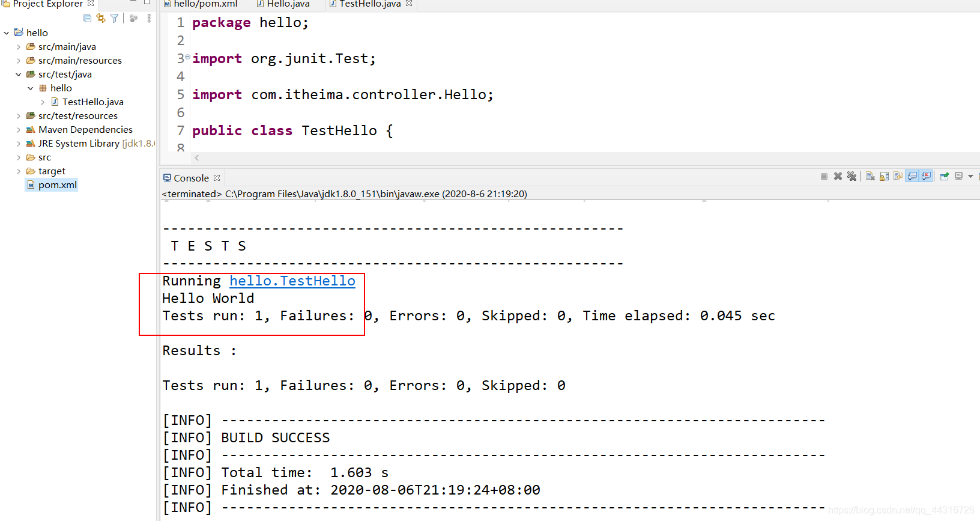Click 'import com.itheima.controller.Hello;' line

pyautogui.click(x=343, y=94)
